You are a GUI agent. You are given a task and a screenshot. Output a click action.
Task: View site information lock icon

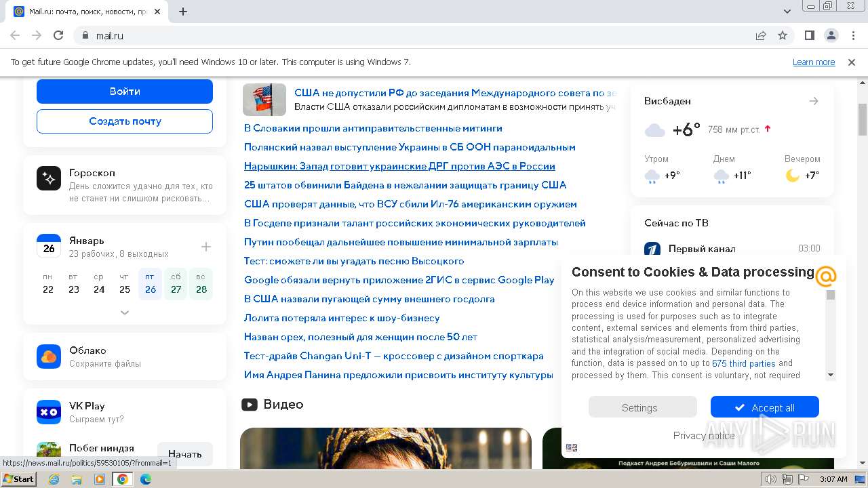coord(85,35)
